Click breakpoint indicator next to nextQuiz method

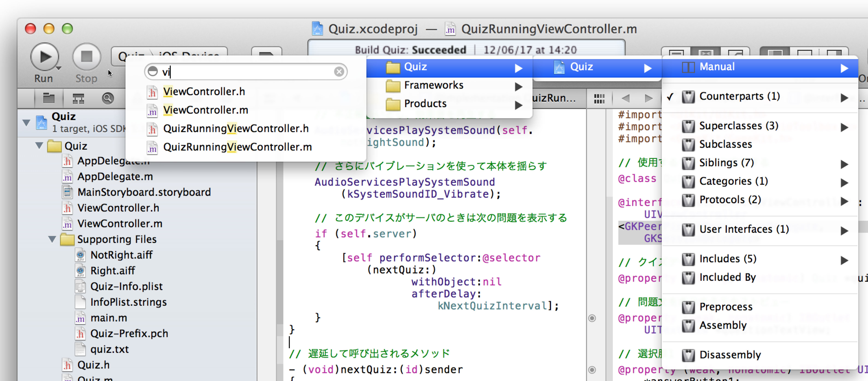[592, 369]
